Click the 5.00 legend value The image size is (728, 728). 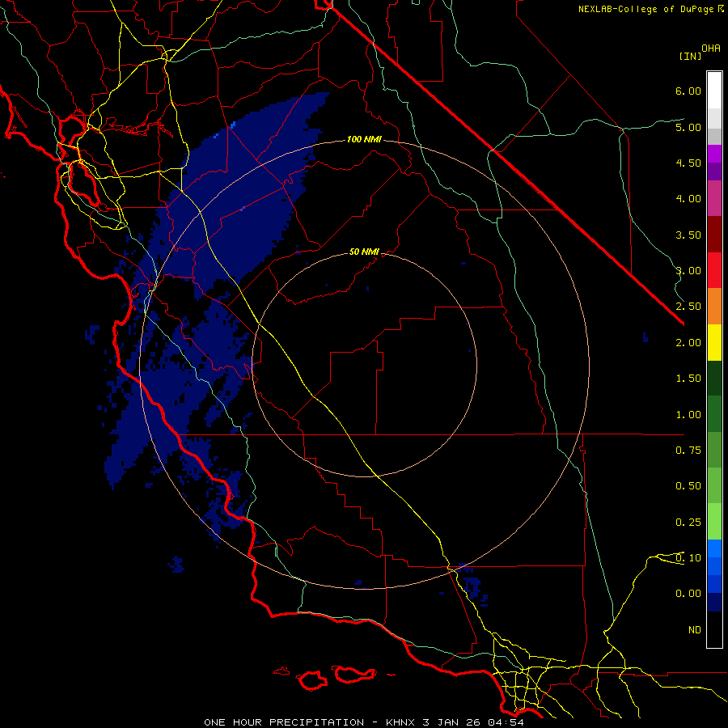pyautogui.click(x=688, y=127)
